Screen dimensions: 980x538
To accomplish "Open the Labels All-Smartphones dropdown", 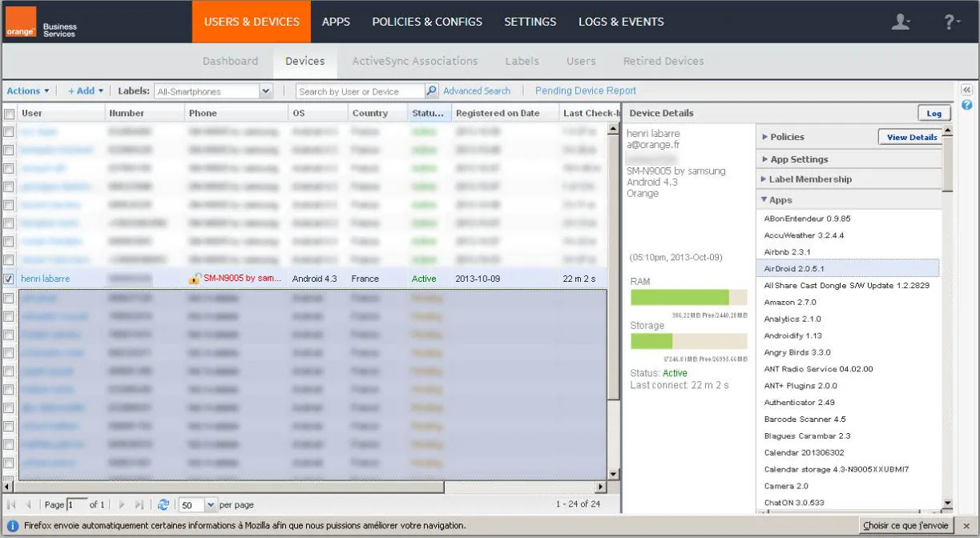I will (x=213, y=91).
